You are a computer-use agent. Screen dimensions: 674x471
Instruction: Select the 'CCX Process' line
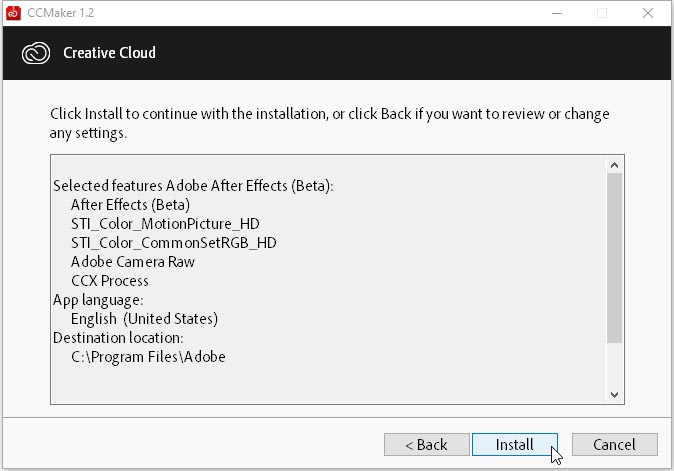click(110, 281)
